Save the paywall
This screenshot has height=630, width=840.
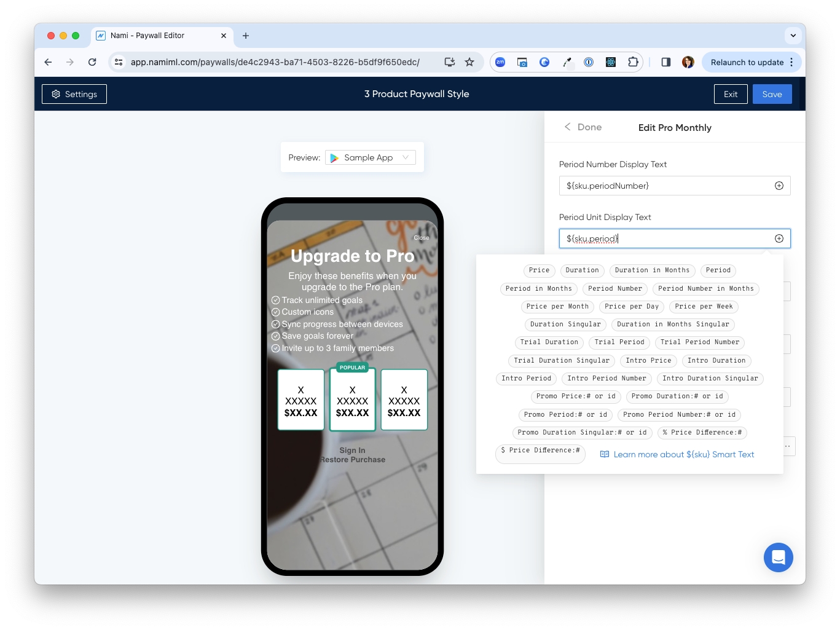pyautogui.click(x=772, y=94)
